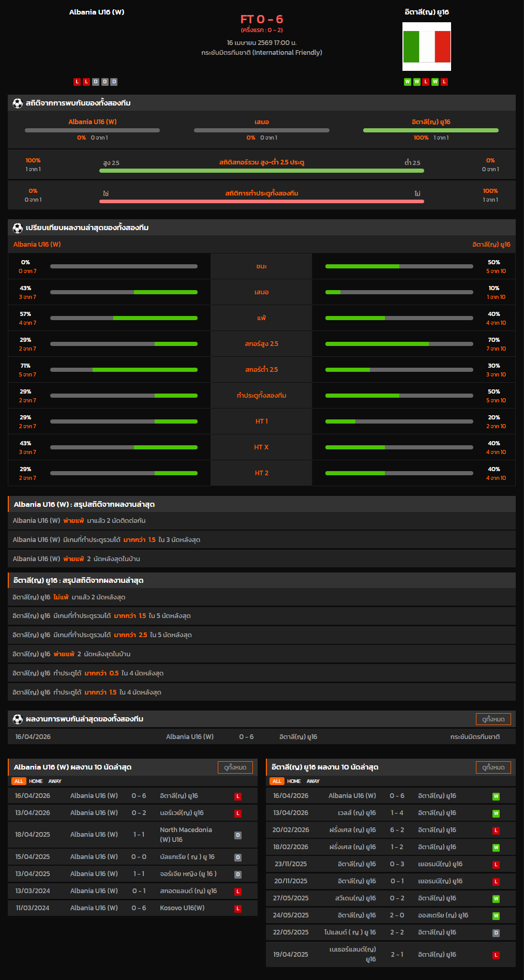Click the soccer ball icon in the recent form comparison header
The width and height of the screenshot is (524, 980).
click(x=18, y=228)
